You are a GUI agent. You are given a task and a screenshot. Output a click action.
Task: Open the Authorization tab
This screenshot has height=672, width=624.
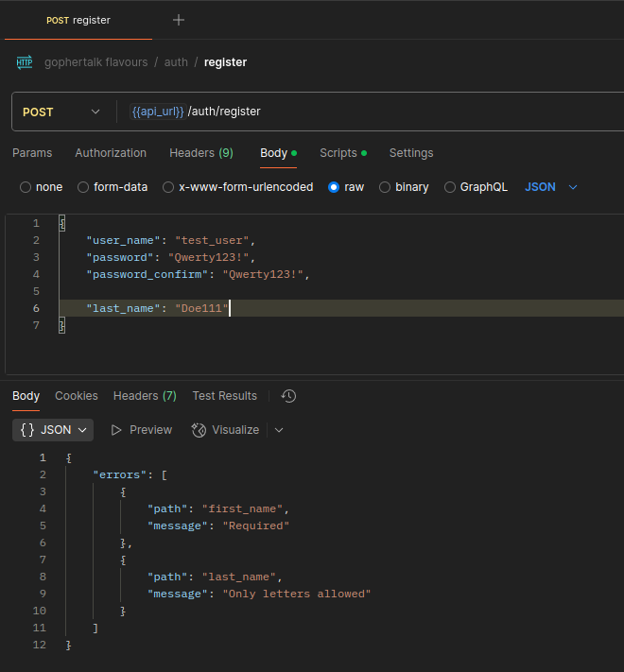click(111, 153)
